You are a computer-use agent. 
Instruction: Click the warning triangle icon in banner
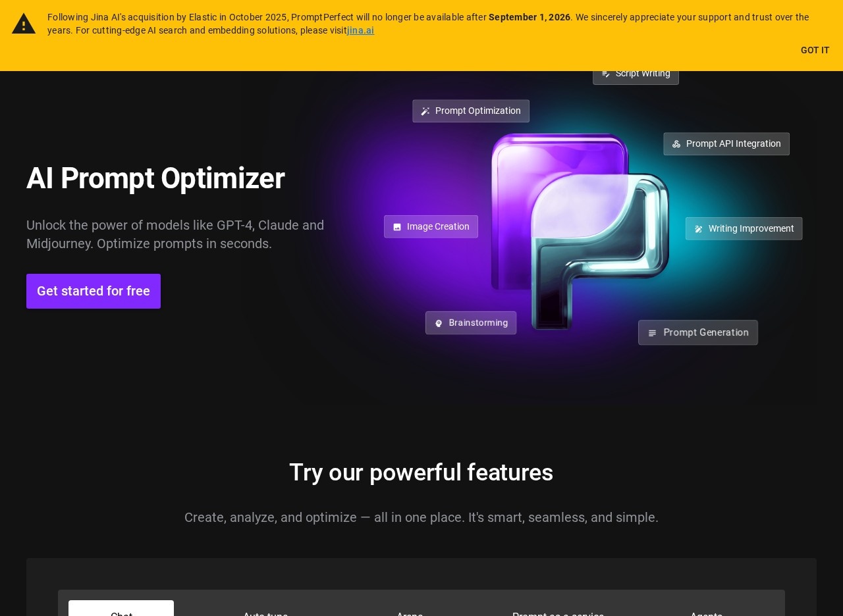pyautogui.click(x=24, y=24)
